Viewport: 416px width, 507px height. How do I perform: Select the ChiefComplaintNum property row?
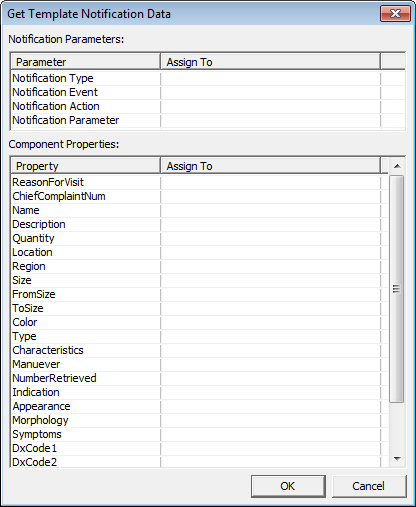pos(200,196)
